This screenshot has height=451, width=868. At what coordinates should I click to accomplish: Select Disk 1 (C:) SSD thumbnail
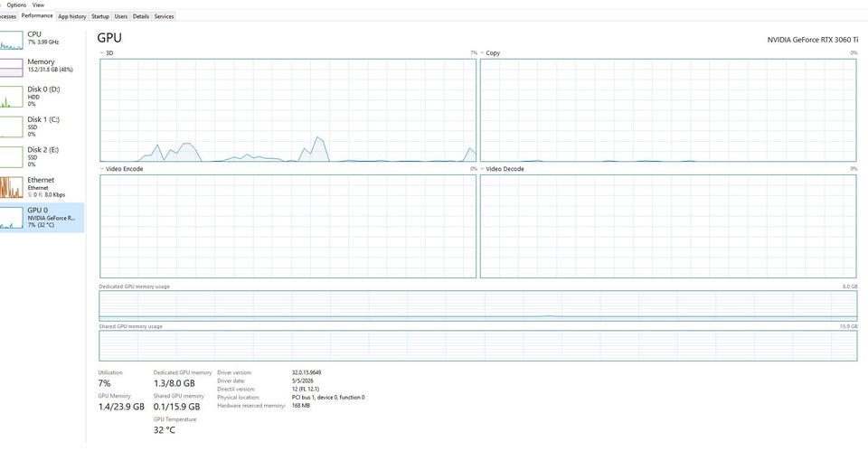click(x=11, y=127)
